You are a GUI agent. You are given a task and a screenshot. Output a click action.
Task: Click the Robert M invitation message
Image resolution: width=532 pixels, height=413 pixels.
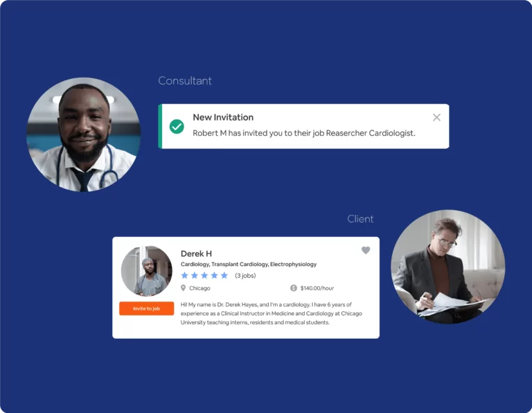[304, 133]
